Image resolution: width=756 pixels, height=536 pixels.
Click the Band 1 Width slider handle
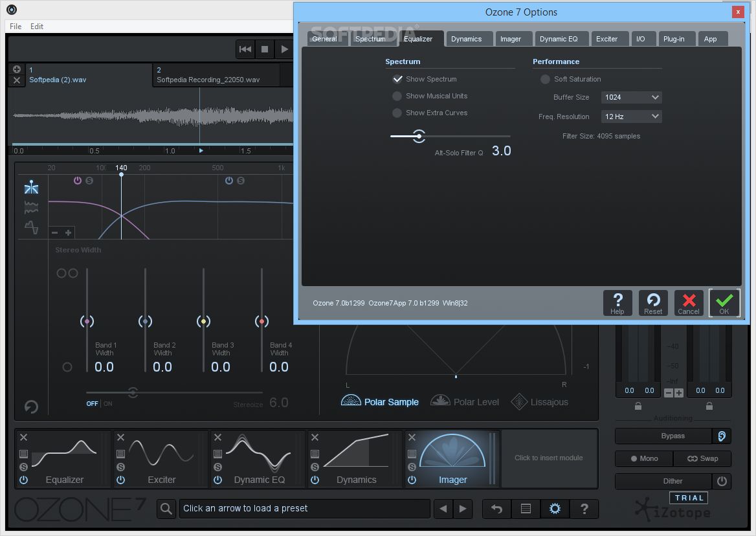[87, 321]
